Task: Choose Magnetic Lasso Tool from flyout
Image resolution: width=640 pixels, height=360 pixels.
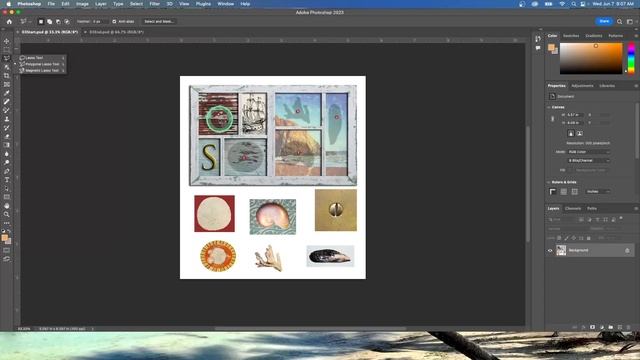Action: (42, 71)
